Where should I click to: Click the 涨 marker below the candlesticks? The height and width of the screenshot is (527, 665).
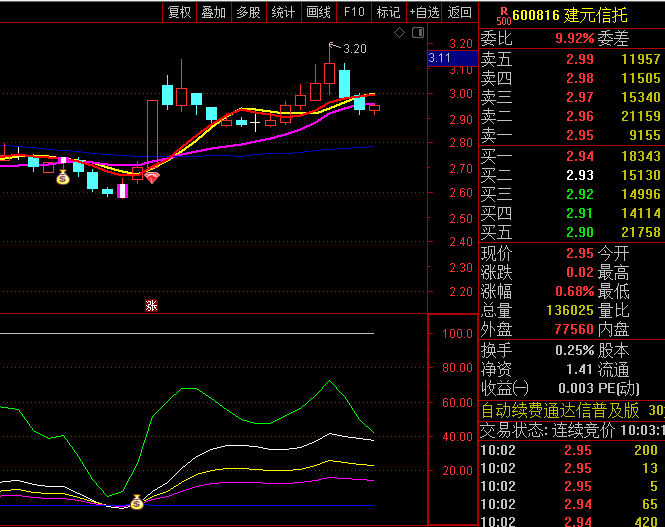pos(151,306)
